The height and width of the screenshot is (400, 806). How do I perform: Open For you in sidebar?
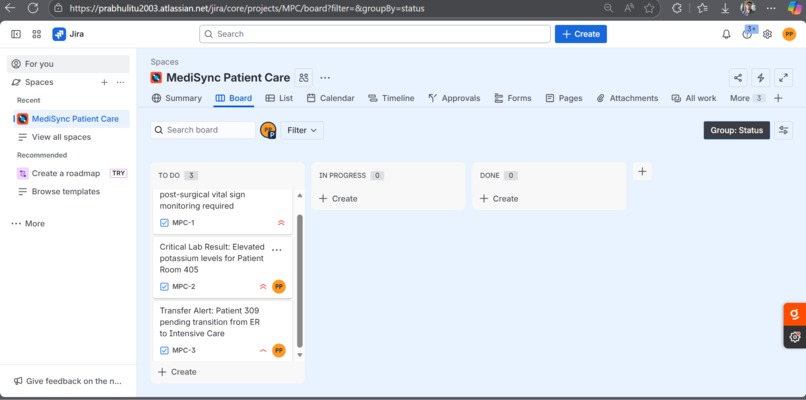(68, 64)
